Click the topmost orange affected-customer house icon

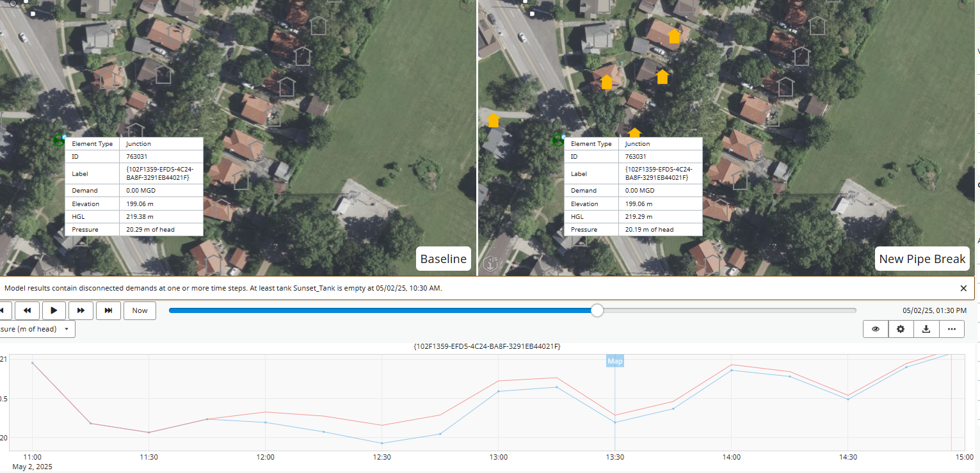point(673,36)
